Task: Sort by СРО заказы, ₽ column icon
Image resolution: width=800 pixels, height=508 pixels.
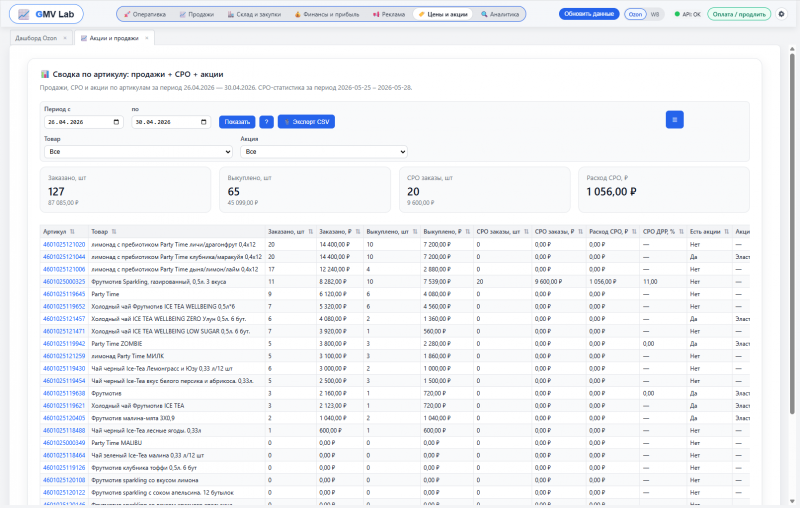Action: [x=580, y=232]
